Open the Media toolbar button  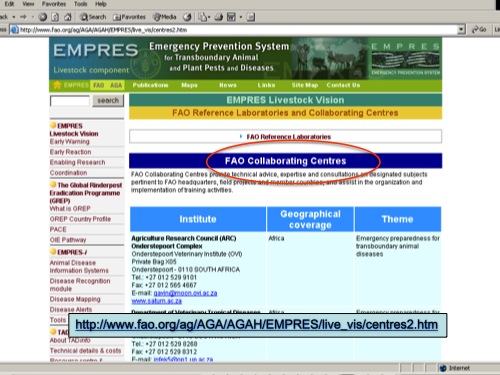coord(164,17)
